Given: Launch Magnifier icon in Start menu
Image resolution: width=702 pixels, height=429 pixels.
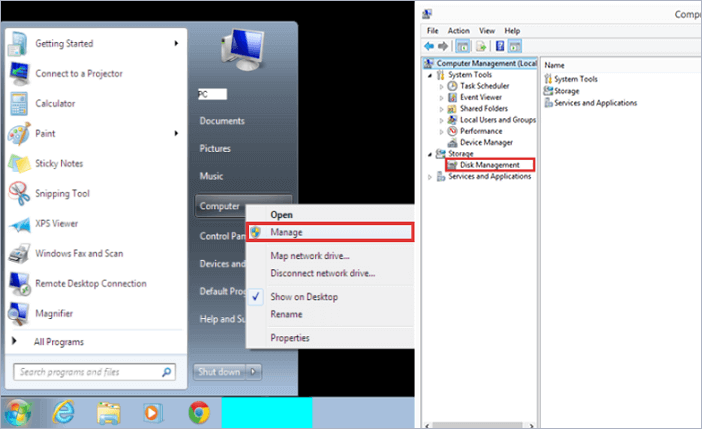Looking at the screenshot, I should tap(19, 313).
